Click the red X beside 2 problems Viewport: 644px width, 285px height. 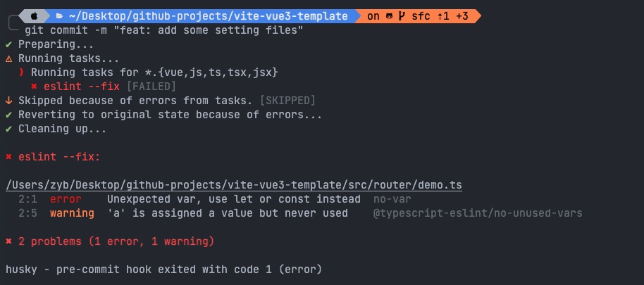[8, 241]
